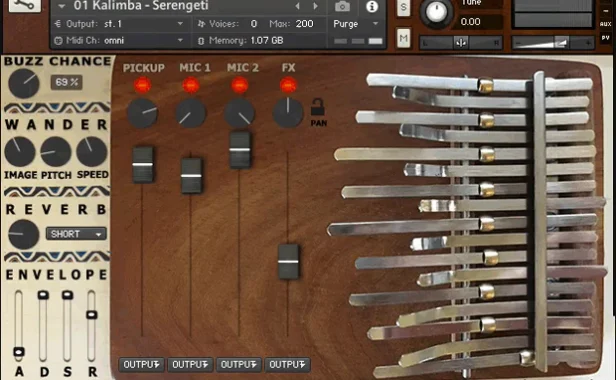Open the MIC 1 OUTPUT dropdown
The height and width of the screenshot is (380, 616).
pyautogui.click(x=190, y=365)
